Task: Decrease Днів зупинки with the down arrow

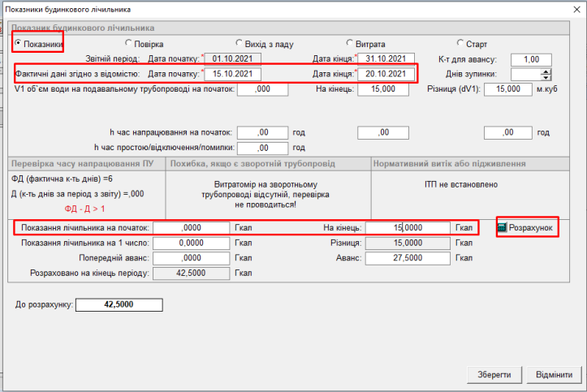Action: [546, 78]
